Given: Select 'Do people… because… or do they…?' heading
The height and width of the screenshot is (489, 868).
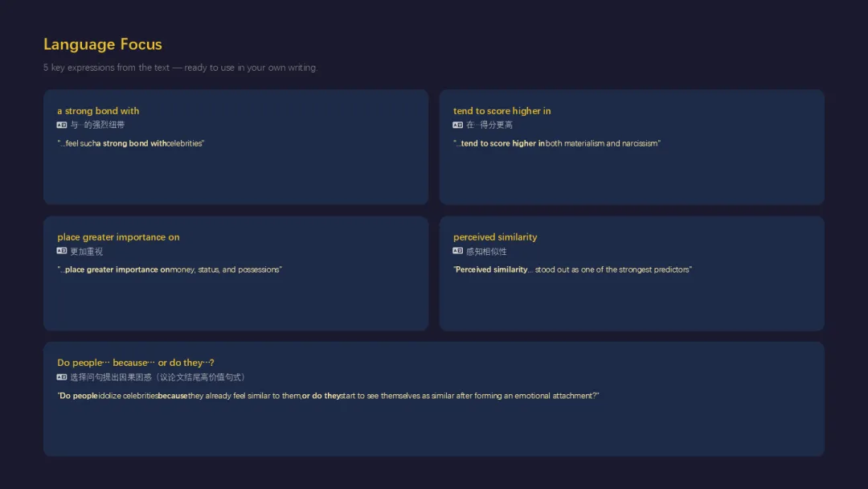Looking at the screenshot, I should [x=136, y=363].
